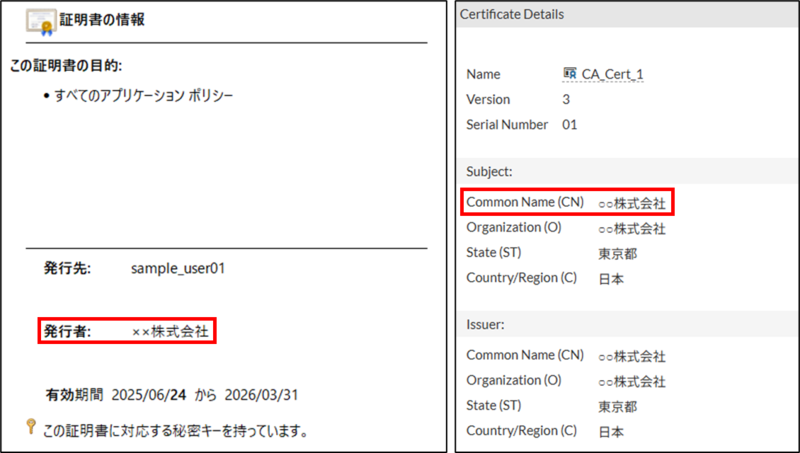Select the Issuer Organization value ○○株式会社
Screen dimensions: 800x453
click(x=632, y=382)
